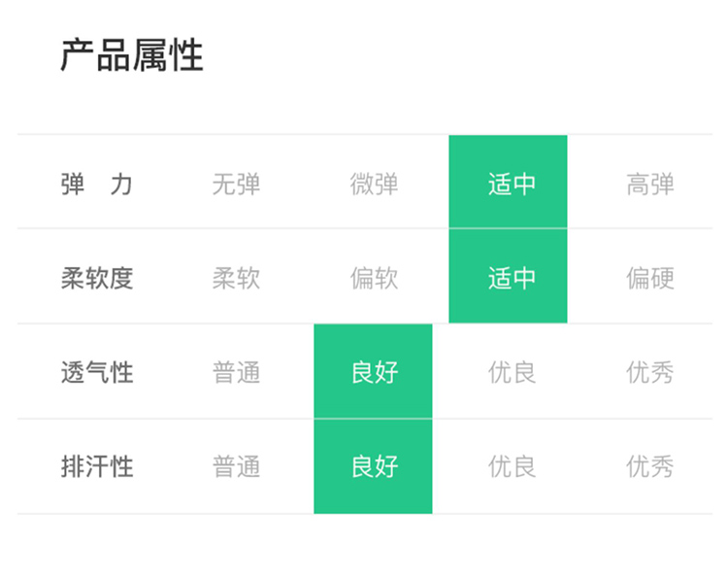Screen dimensions: 728x578
Task: Click the 弹力 row label
Action: (96, 184)
